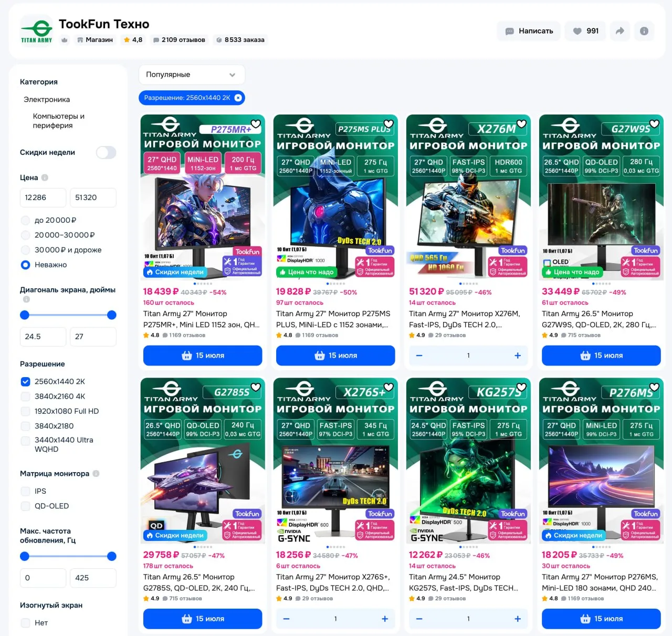Add G2785S monitor to cart for 15 июля
Screen dimensions: 672x636
203,619
